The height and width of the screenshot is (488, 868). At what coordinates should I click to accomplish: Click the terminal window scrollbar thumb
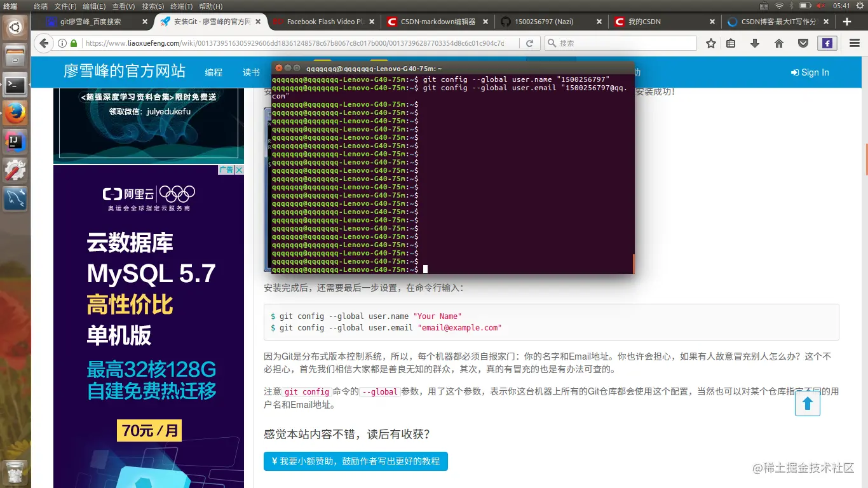633,264
